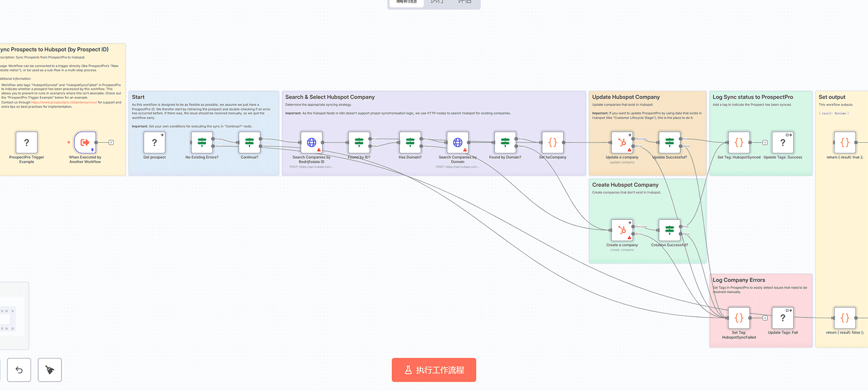Click the broom tidy-up button
The image size is (868, 391).
pyautogui.click(x=50, y=370)
